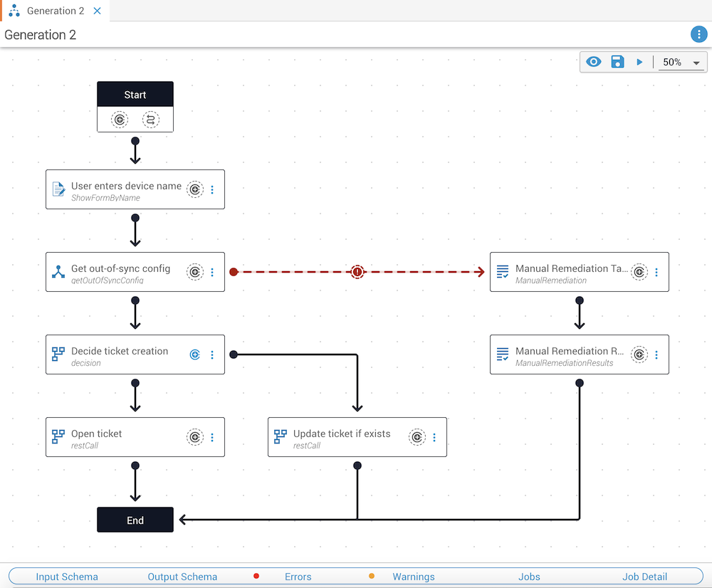
Task: Click form icon of User enters device name
Action: (x=58, y=189)
